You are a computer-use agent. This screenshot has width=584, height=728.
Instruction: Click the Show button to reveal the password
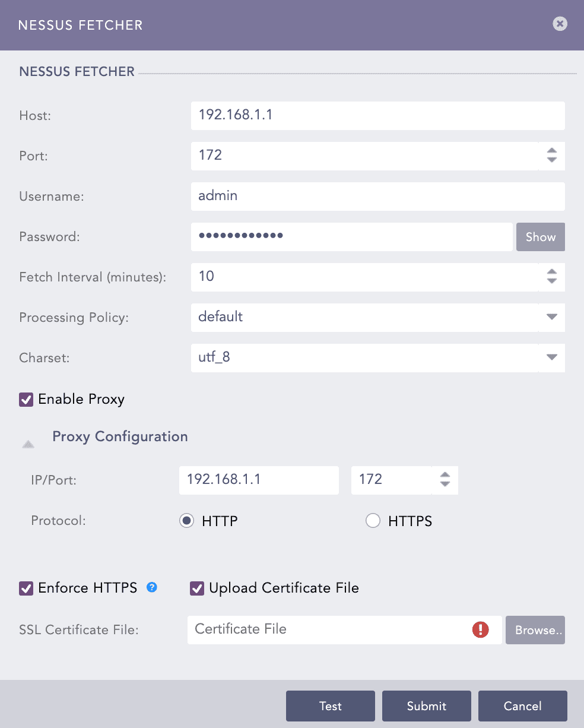click(540, 236)
